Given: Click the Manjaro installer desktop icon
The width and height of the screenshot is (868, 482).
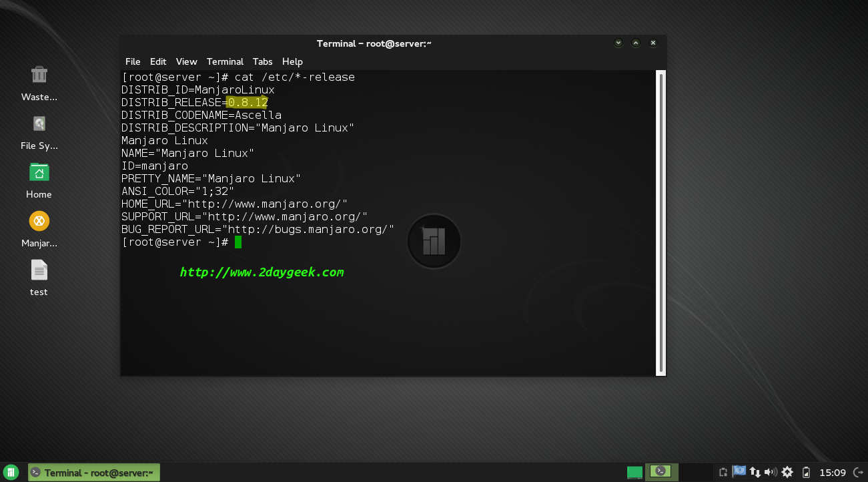Looking at the screenshot, I should pyautogui.click(x=39, y=221).
